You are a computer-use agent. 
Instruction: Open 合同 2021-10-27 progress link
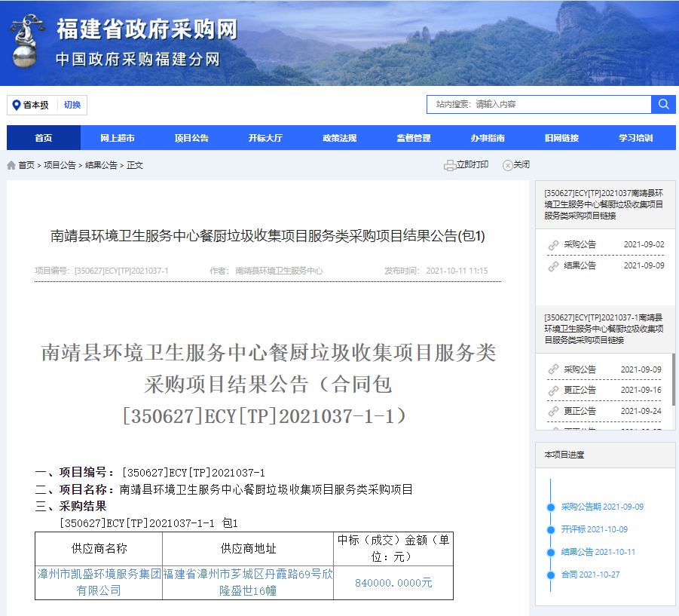pyautogui.click(x=591, y=575)
